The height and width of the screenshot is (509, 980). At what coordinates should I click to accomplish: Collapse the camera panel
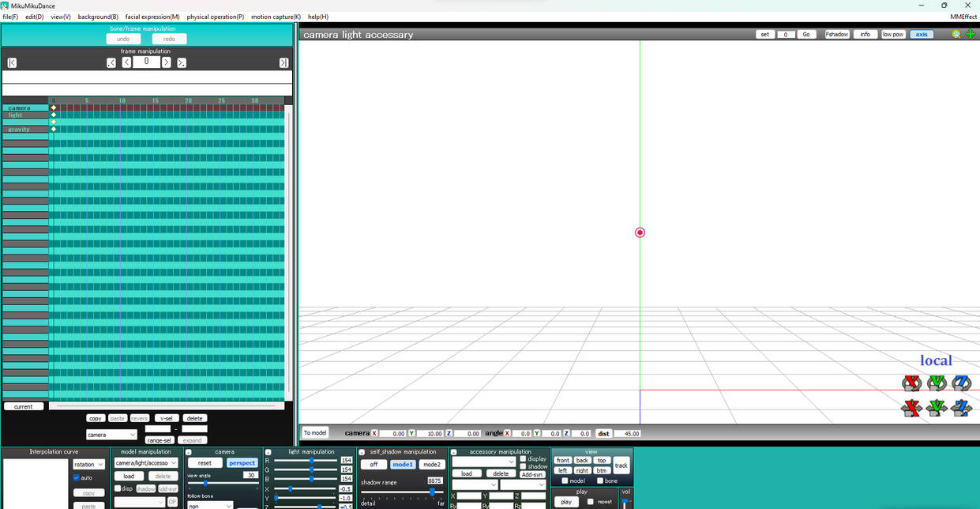pyautogui.click(x=190, y=452)
